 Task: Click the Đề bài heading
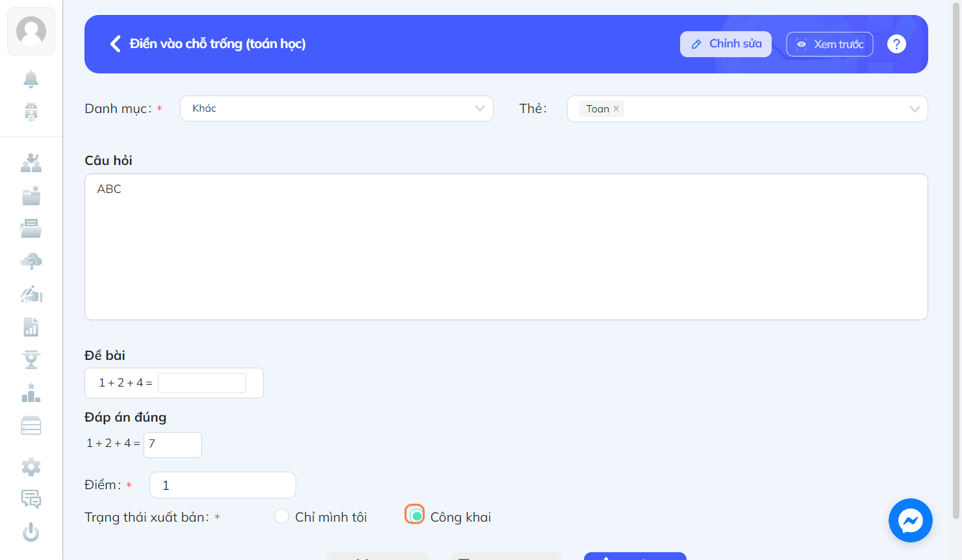point(105,355)
